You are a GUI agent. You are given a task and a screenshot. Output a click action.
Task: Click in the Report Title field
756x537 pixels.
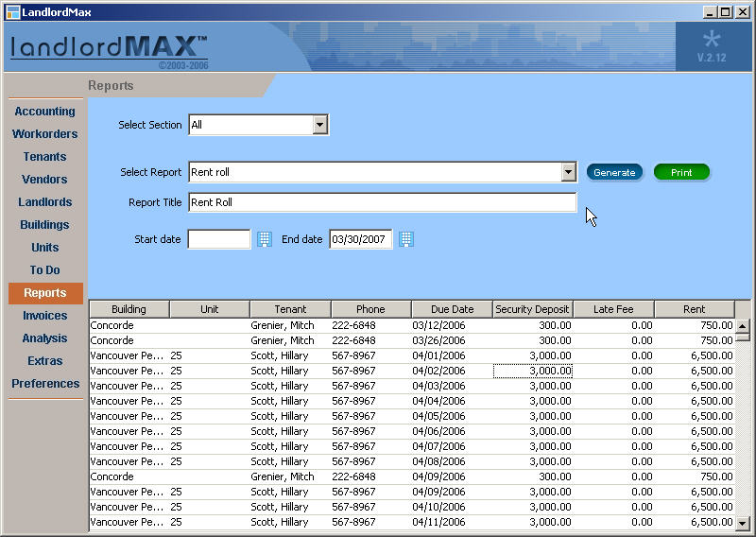[383, 202]
